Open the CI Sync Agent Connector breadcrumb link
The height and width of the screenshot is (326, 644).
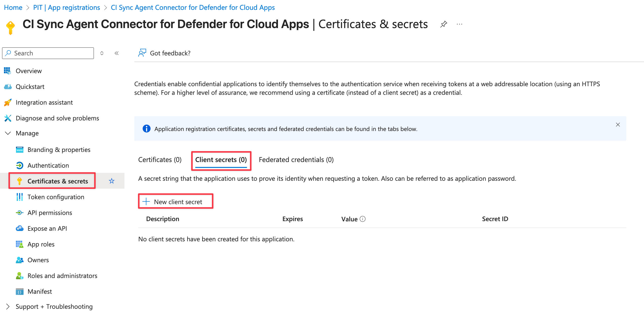click(x=193, y=7)
